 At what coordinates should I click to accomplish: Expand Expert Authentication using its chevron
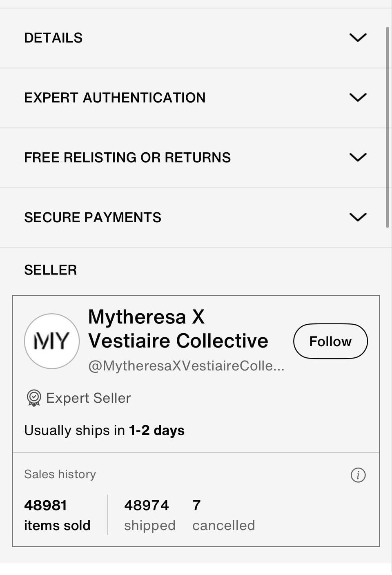pos(358,98)
